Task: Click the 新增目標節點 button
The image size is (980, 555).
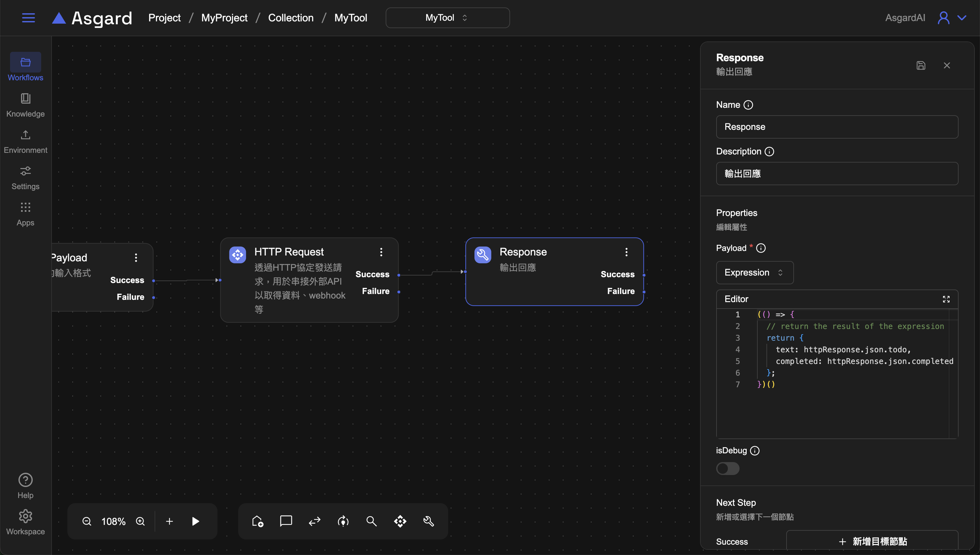Action: click(872, 541)
